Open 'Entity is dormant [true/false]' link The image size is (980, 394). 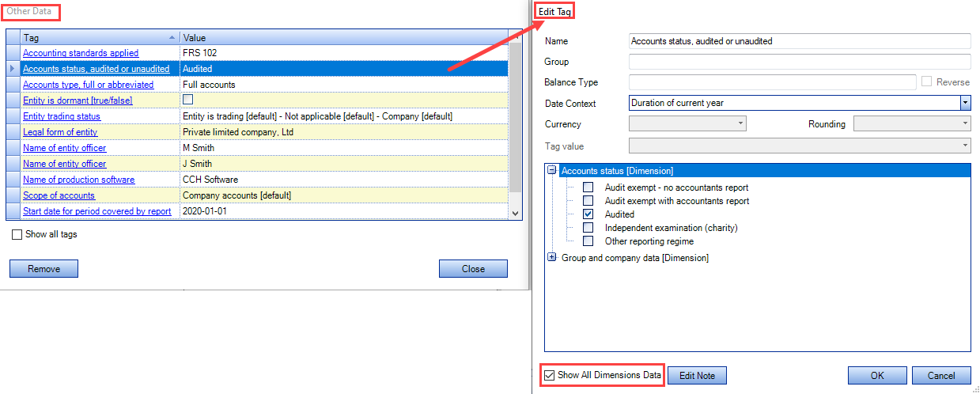78,100
